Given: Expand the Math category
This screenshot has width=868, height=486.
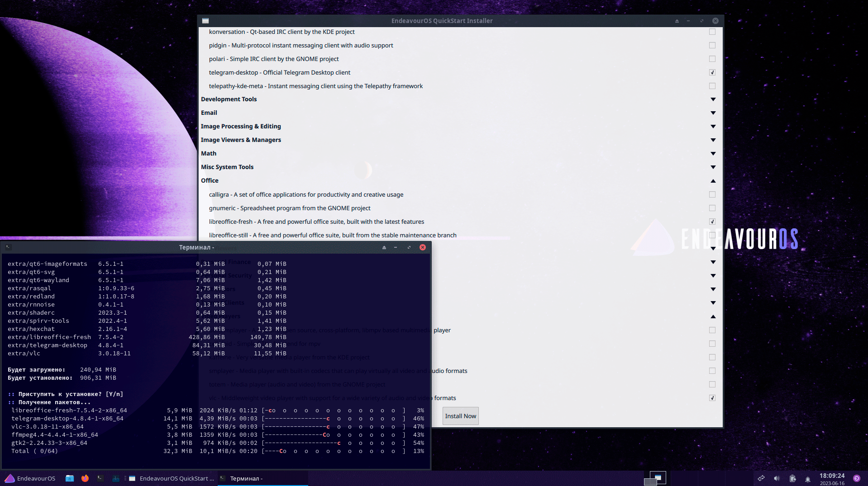Looking at the screenshot, I should tap(713, 154).
